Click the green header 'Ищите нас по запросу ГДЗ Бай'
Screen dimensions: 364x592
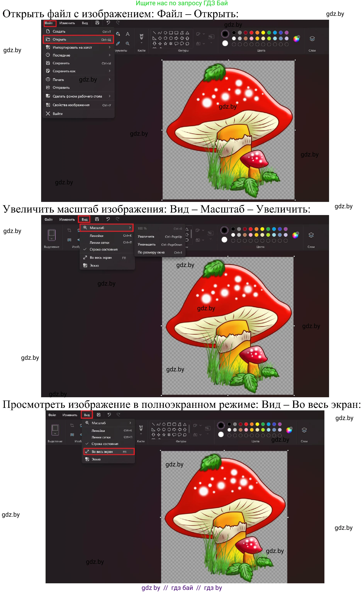182,3
